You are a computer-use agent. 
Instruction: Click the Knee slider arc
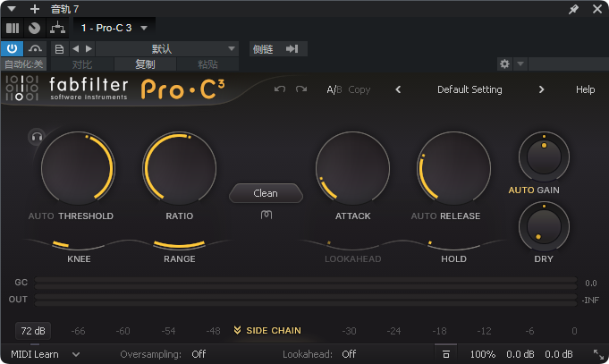(x=79, y=245)
